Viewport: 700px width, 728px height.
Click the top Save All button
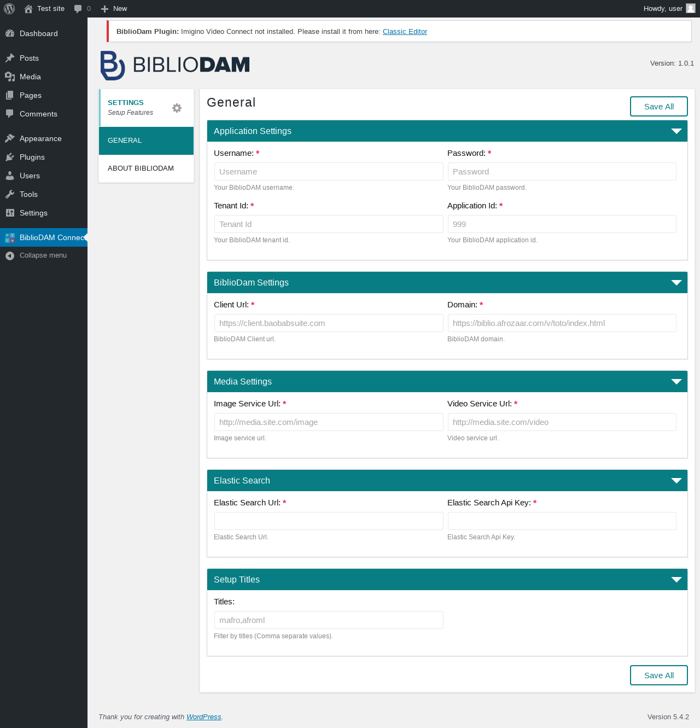(658, 107)
